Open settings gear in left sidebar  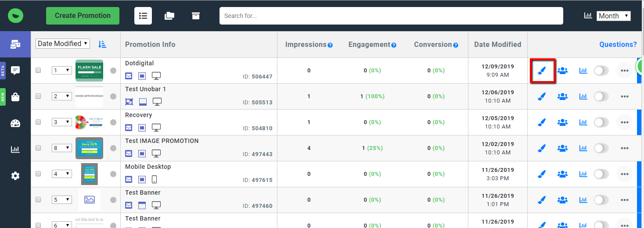(15, 176)
